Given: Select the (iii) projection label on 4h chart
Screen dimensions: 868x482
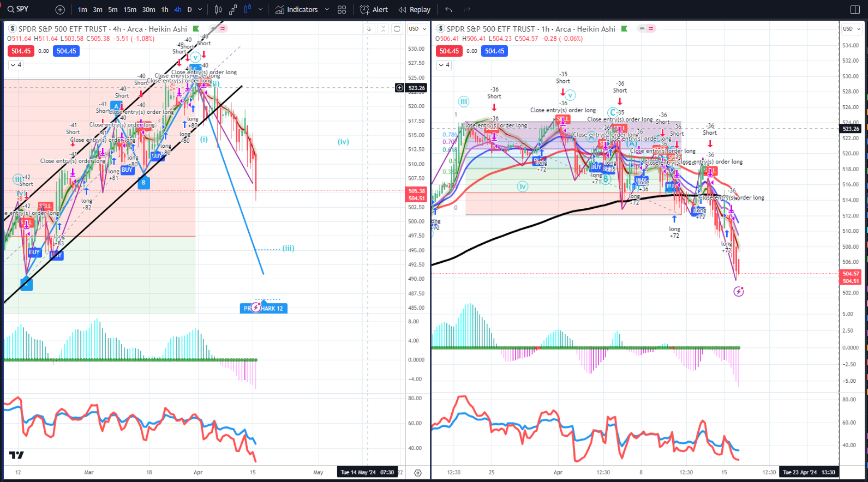Looking at the screenshot, I should pos(288,248).
